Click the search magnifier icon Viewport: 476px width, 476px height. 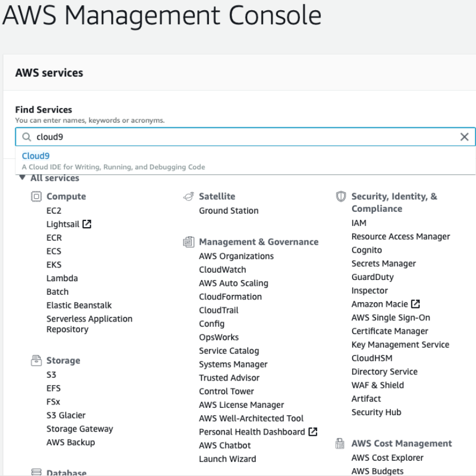[x=26, y=137]
